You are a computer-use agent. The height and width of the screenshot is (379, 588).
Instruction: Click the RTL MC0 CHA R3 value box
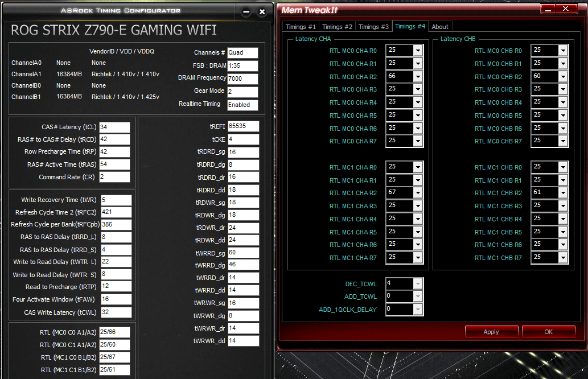[x=400, y=89]
